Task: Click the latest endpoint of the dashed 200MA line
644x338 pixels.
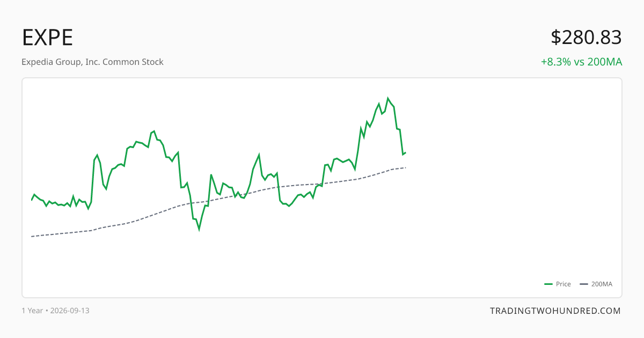Action: [406, 167]
